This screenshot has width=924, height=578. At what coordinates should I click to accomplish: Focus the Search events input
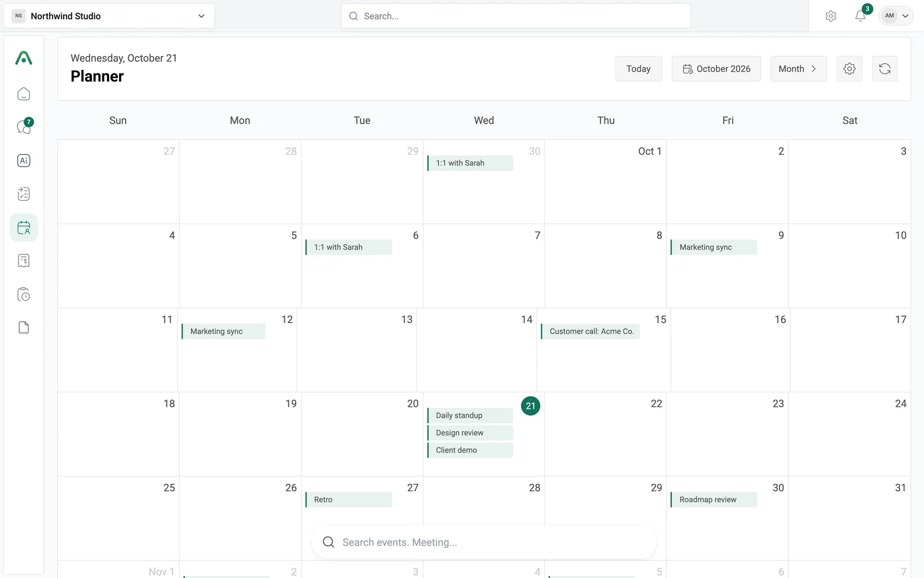click(484, 542)
